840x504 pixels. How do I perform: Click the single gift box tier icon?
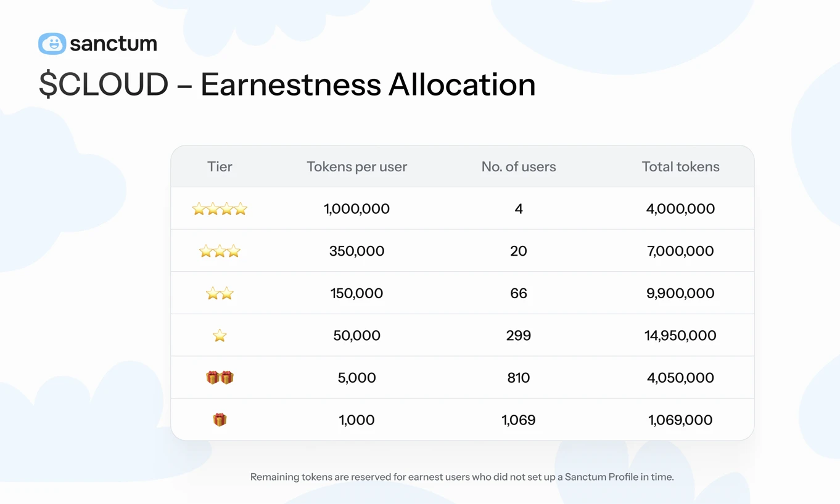pyautogui.click(x=220, y=420)
